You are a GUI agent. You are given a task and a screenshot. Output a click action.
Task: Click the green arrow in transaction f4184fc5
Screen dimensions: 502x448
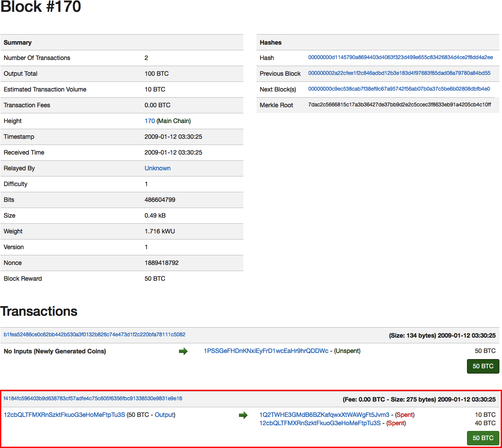(x=243, y=415)
